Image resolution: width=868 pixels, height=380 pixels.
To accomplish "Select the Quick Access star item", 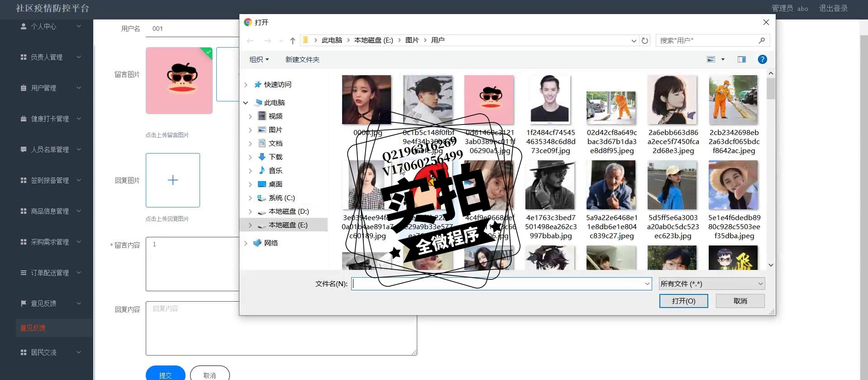I will (x=273, y=85).
